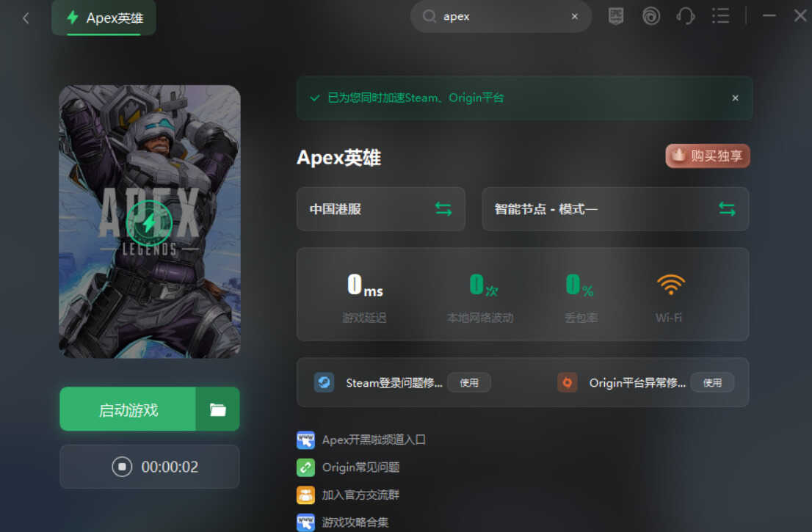This screenshot has width=812, height=532.
Task: Open the Epic platform icon in the toolbar
Action: (x=616, y=16)
